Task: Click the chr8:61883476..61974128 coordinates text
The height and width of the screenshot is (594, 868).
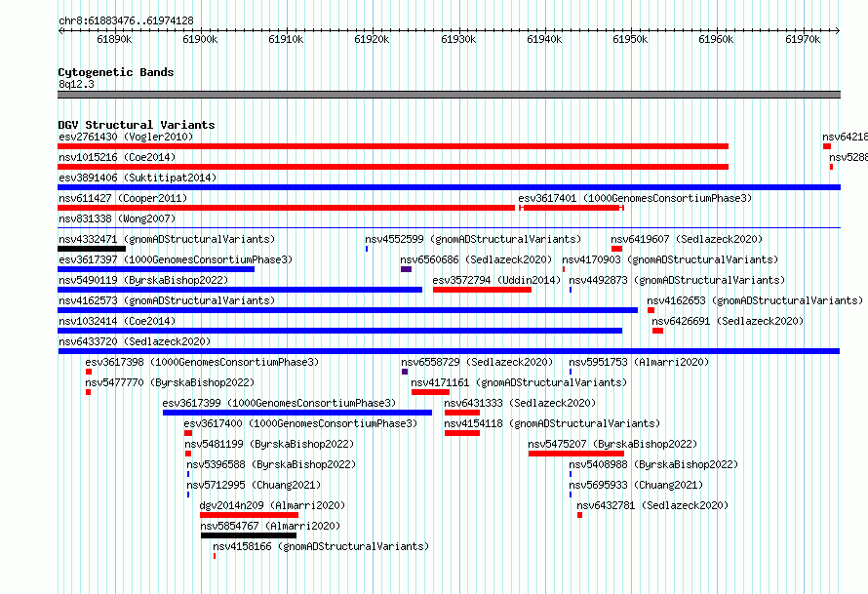Action: (x=126, y=21)
